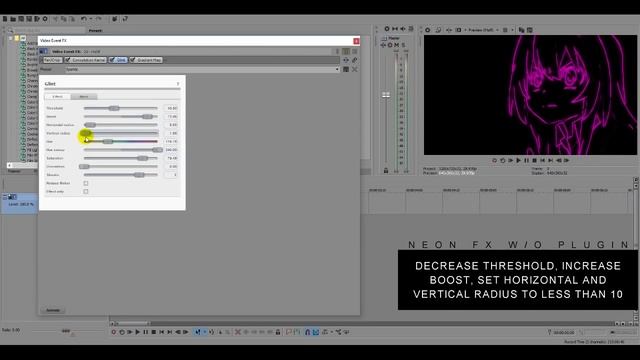This screenshot has width=640, height=360.
Task: Open dropdown arrow next to Undo
Action: 90,19
